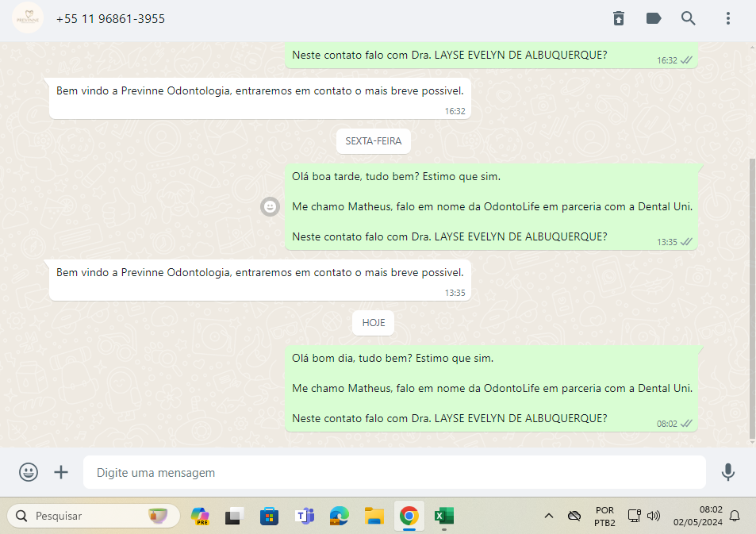The height and width of the screenshot is (534, 756).
Task: Click the Windows Pesquisar search box
Action: (x=94, y=516)
